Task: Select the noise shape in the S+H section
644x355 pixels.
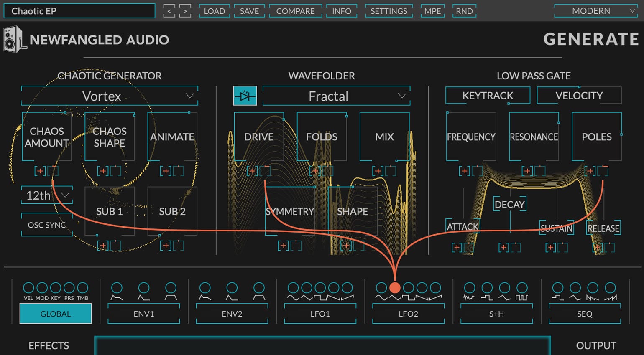Action: tap(470, 288)
